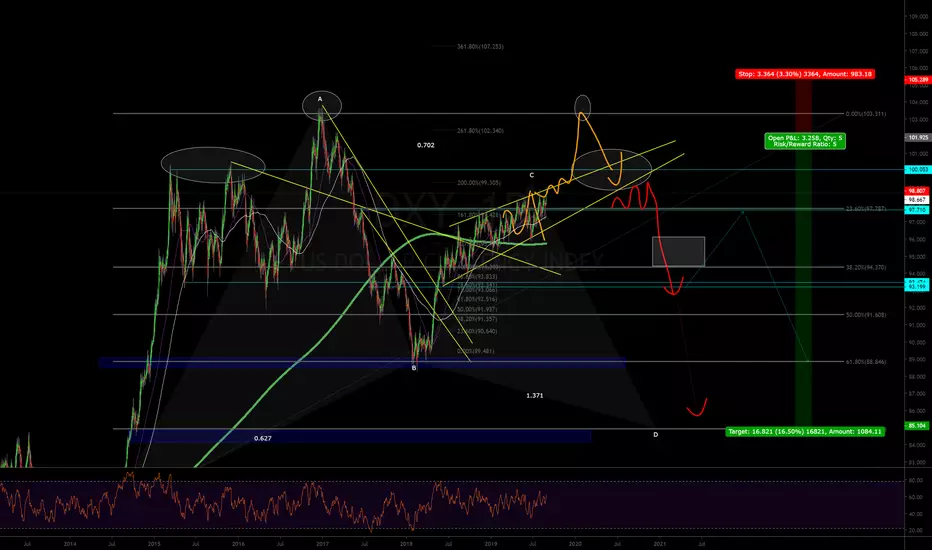The width and height of the screenshot is (932, 550).
Task: Click pattern point C label
Action: pos(531,175)
